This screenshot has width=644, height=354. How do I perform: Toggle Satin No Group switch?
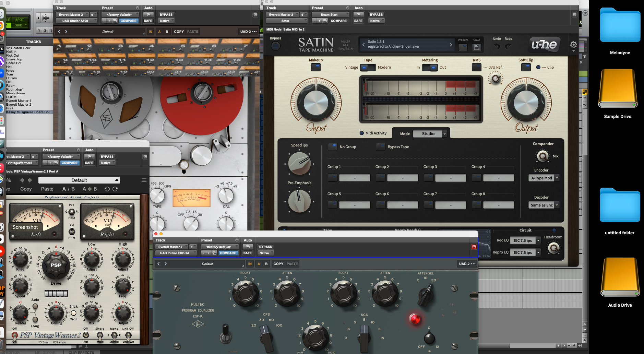pyautogui.click(x=333, y=146)
